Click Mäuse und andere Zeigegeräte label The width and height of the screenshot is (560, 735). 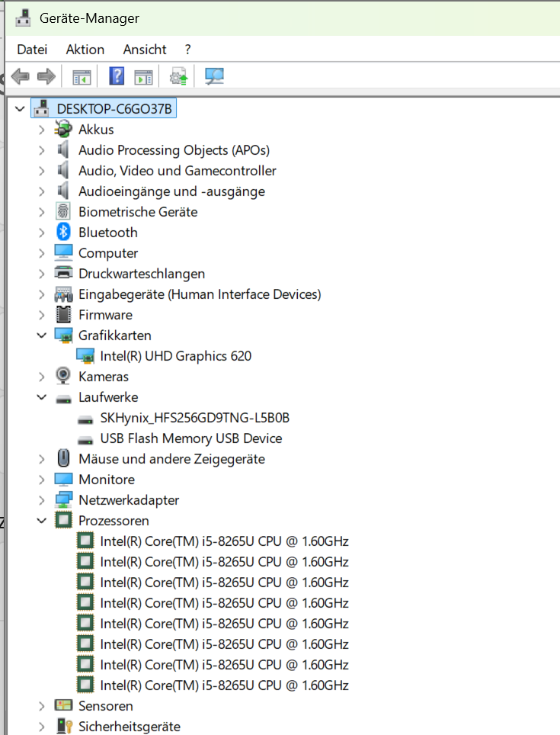coord(172,458)
